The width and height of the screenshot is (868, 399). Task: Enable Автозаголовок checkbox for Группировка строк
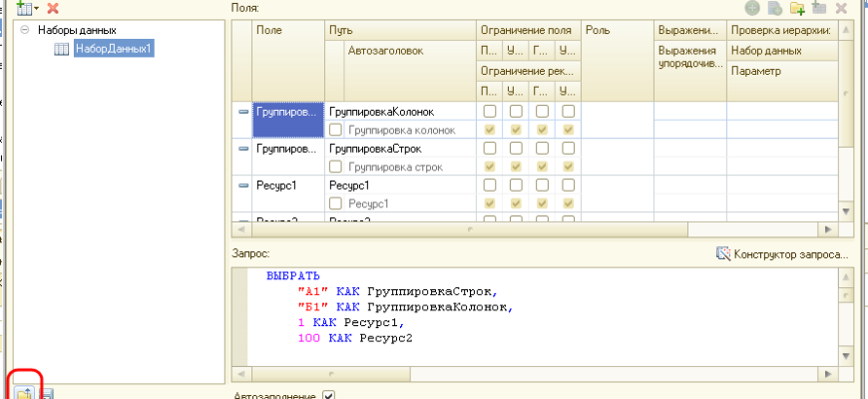click(x=336, y=167)
